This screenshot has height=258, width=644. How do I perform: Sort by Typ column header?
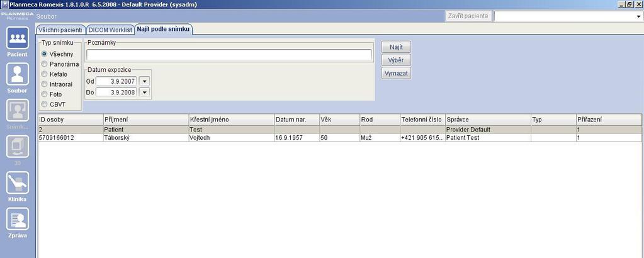click(x=553, y=120)
